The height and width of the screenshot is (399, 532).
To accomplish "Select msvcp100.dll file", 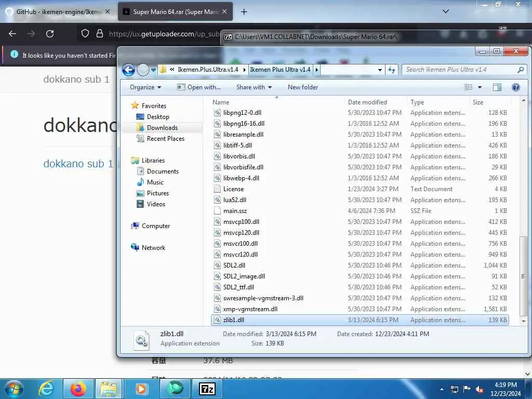I will 241,221.
